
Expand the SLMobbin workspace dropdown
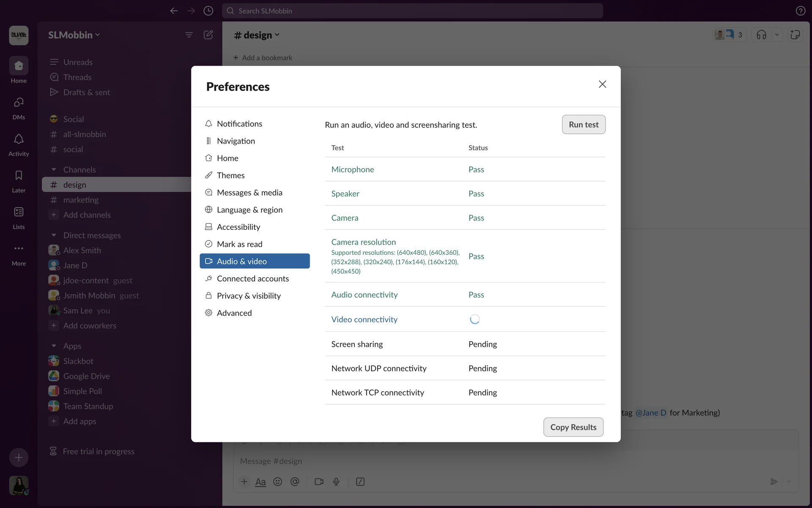(74, 35)
